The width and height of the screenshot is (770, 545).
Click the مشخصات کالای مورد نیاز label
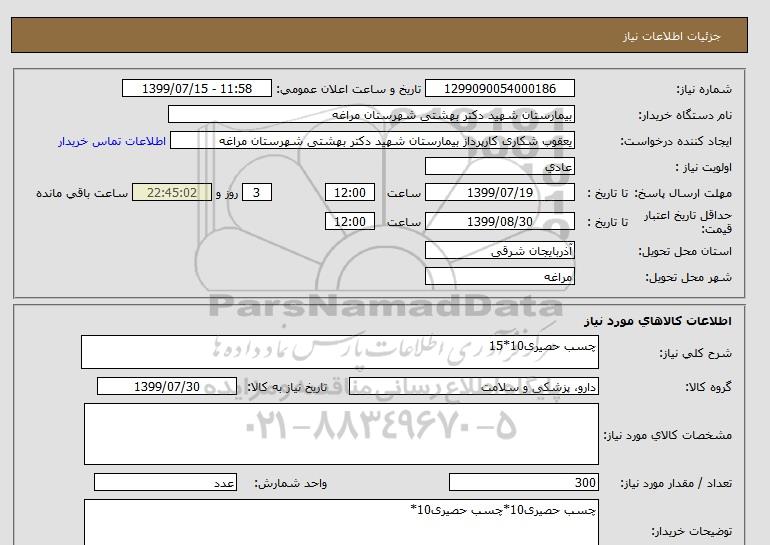click(x=668, y=435)
